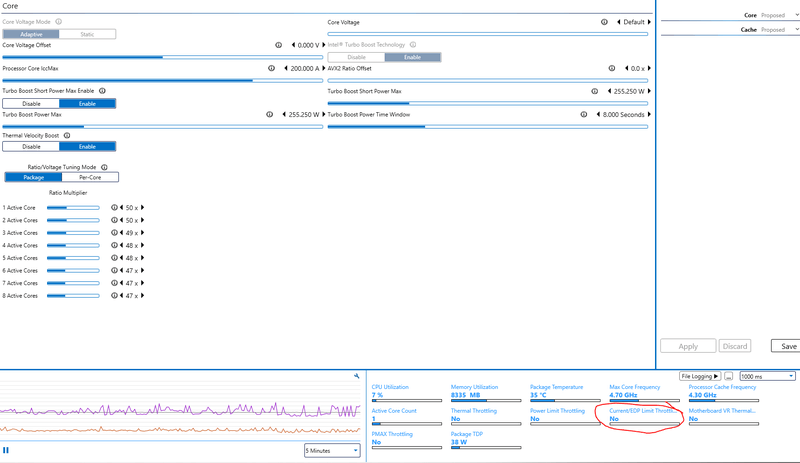This screenshot has width=800, height=463.
Task: Click the ellipsis browse button near File Logging
Action: [x=729, y=376]
